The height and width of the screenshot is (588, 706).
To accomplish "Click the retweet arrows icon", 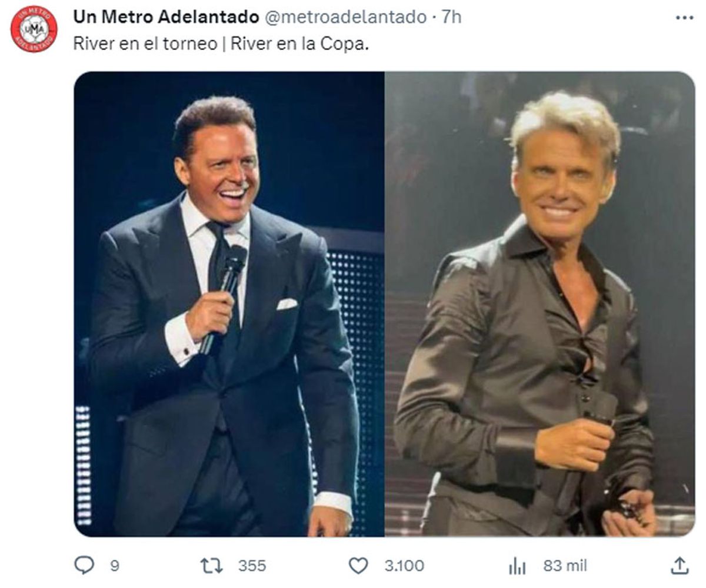I will pyautogui.click(x=212, y=566).
